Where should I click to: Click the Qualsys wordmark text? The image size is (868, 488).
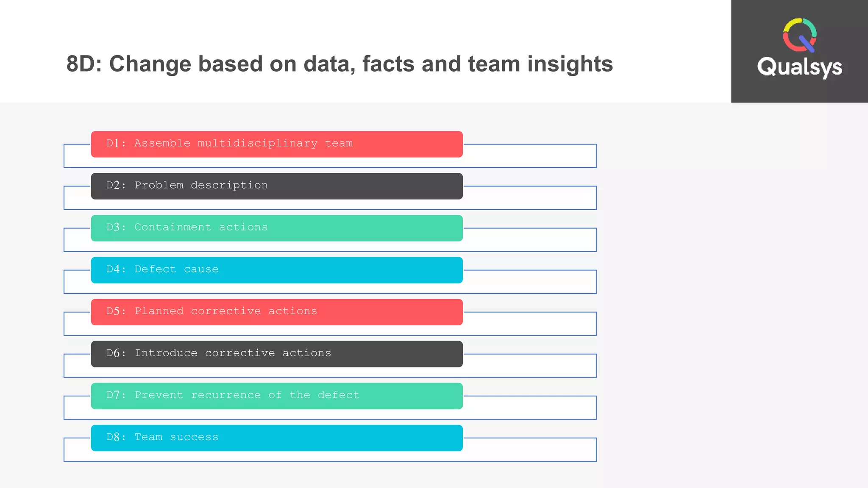pos(799,67)
